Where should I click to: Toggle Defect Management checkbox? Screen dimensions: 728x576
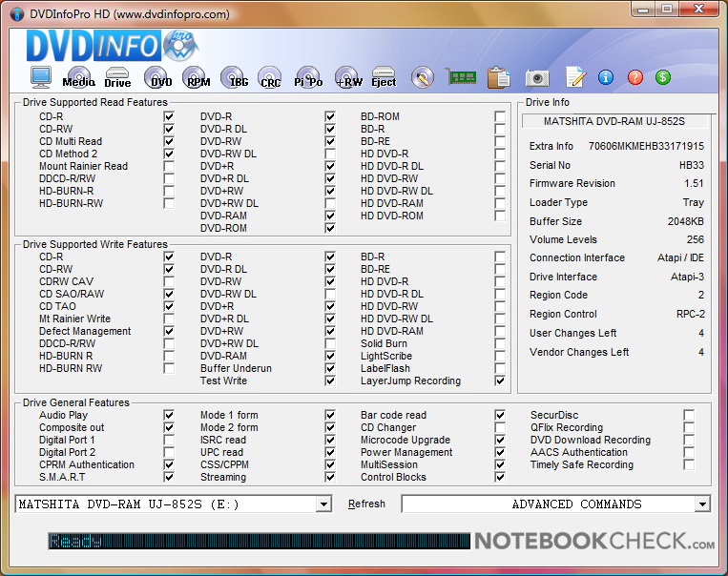point(169,332)
